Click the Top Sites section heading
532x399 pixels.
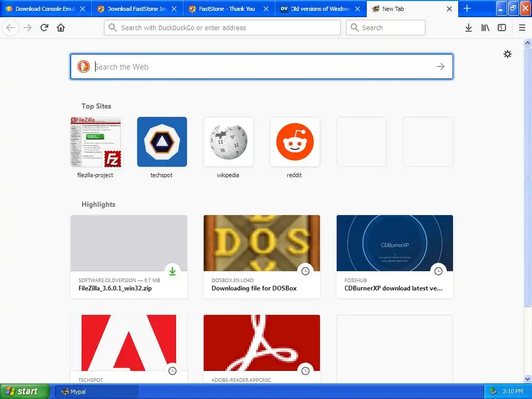coord(96,106)
